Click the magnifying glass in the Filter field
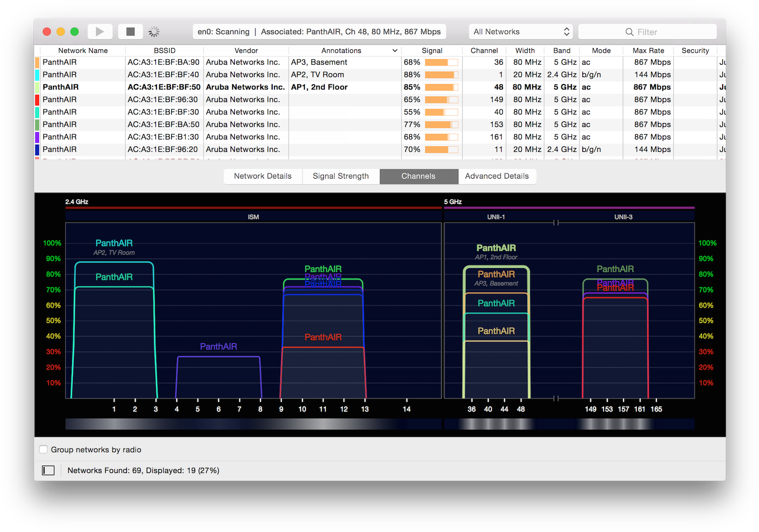The image size is (759, 532). coord(629,31)
